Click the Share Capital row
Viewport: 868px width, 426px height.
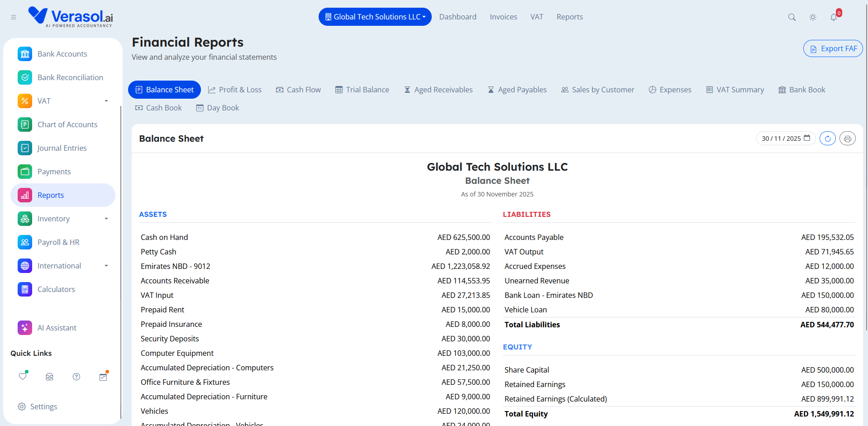point(679,370)
